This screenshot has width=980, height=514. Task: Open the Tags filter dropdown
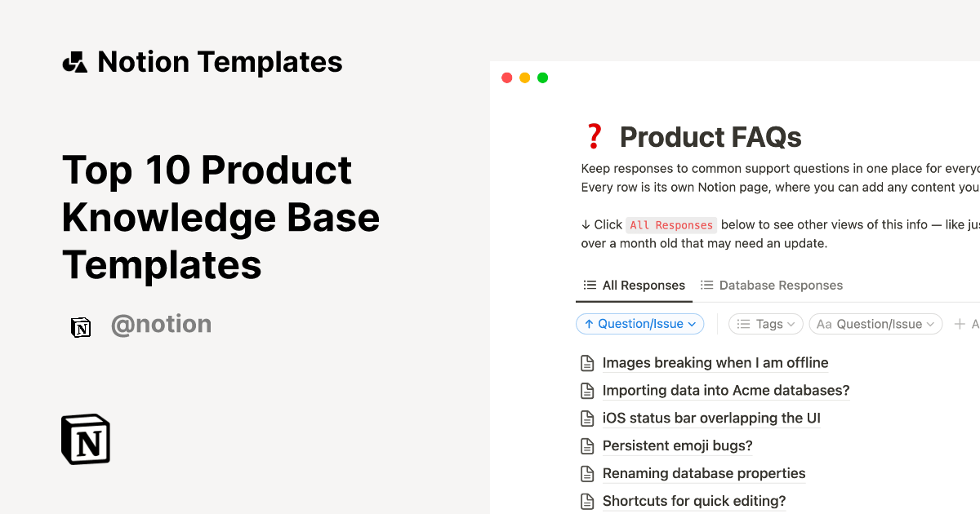click(765, 324)
